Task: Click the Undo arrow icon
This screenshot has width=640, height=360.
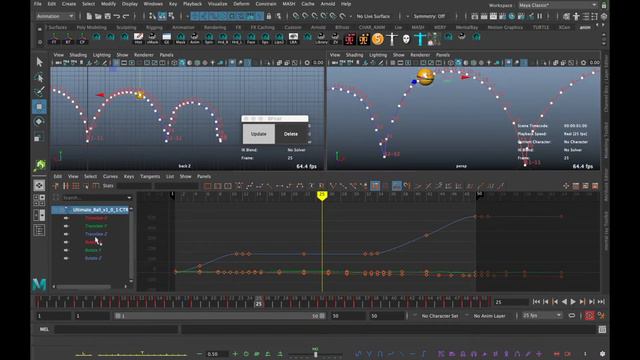Action: coord(117,16)
